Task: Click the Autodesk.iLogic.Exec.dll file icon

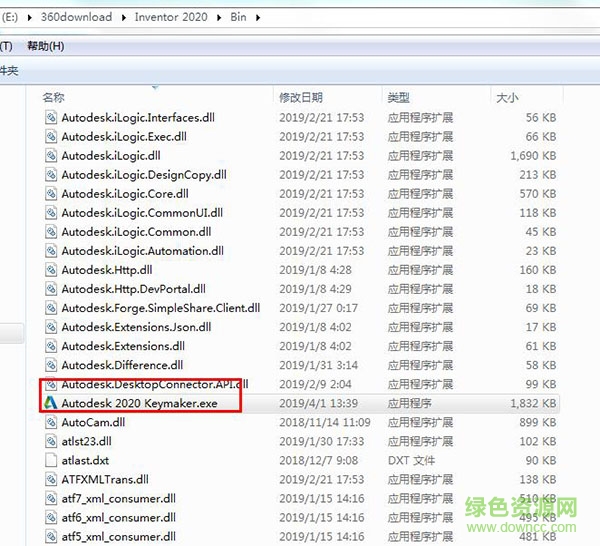Action: pos(51,137)
